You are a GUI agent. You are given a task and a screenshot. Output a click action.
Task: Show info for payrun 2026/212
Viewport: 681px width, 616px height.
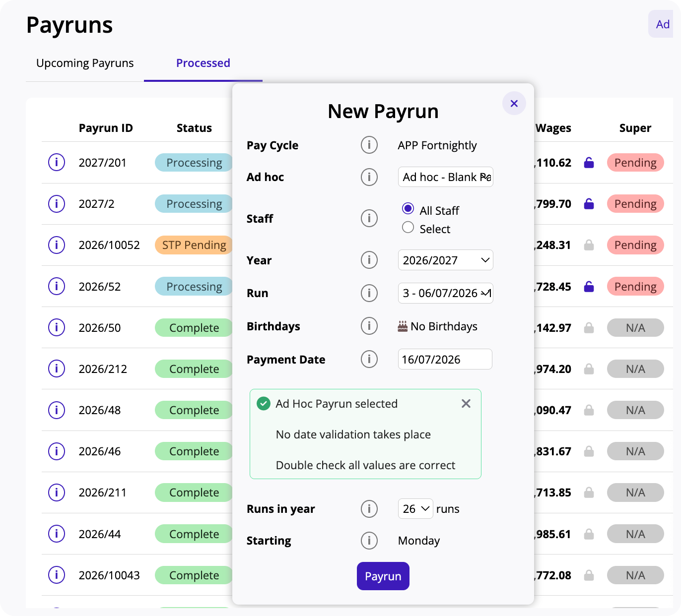coord(57,369)
